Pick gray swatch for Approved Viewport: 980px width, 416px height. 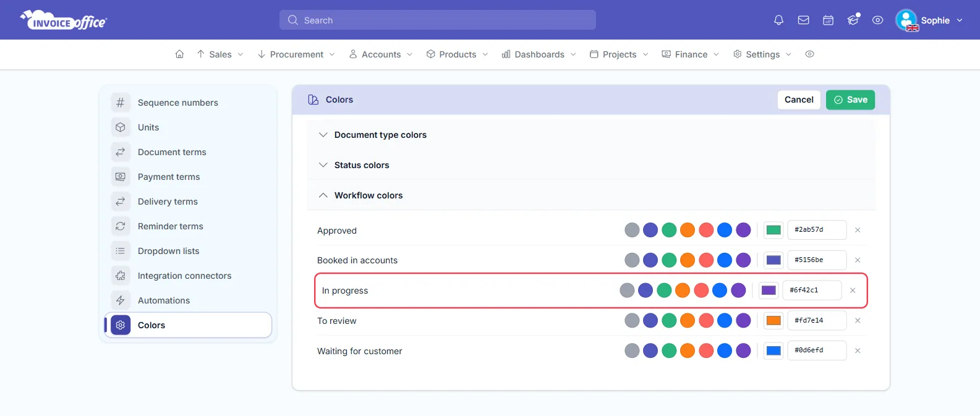pos(632,230)
